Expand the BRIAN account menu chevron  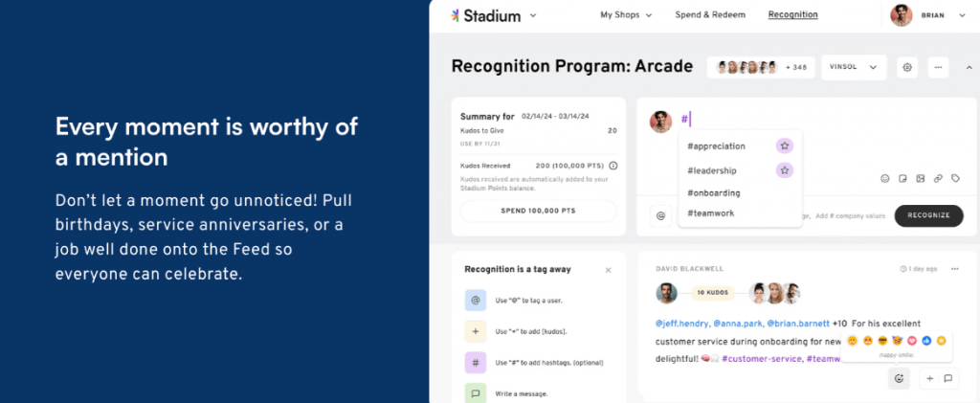[962, 15]
